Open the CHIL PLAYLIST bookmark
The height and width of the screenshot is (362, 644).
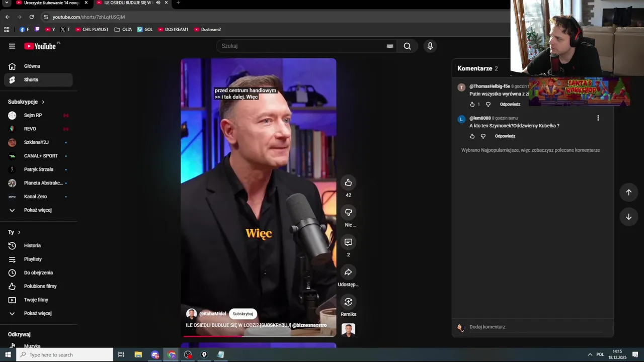pos(92,30)
